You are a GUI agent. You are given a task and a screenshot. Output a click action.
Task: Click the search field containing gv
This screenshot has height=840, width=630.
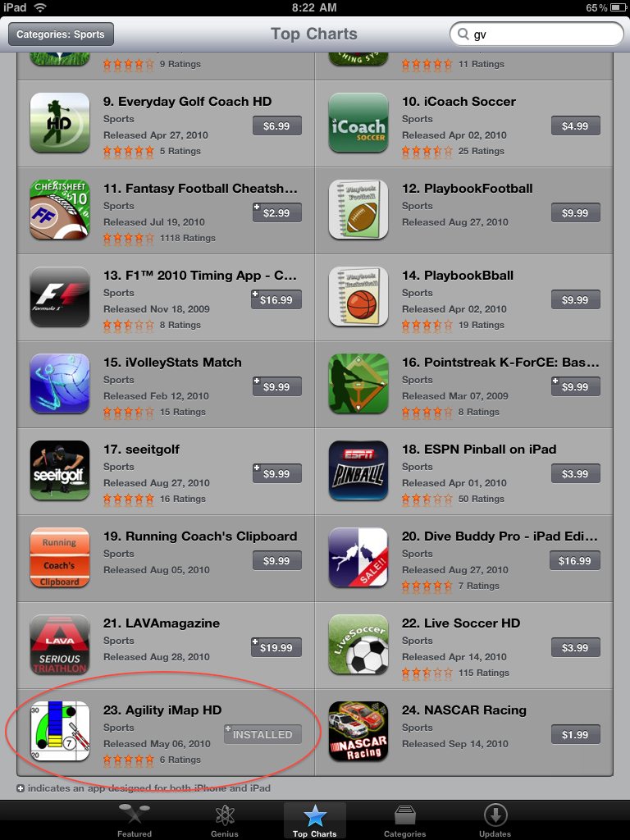click(536, 34)
